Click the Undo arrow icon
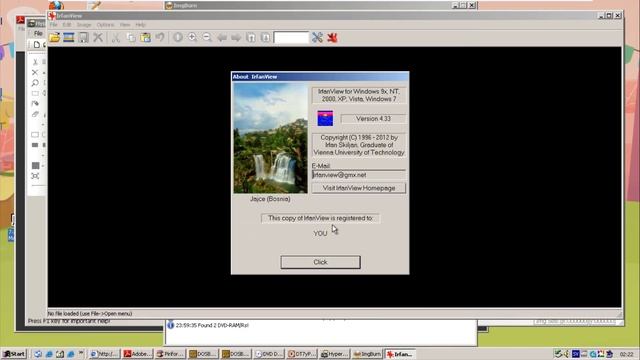Image resolution: width=640 pixels, height=360 pixels. [160, 38]
